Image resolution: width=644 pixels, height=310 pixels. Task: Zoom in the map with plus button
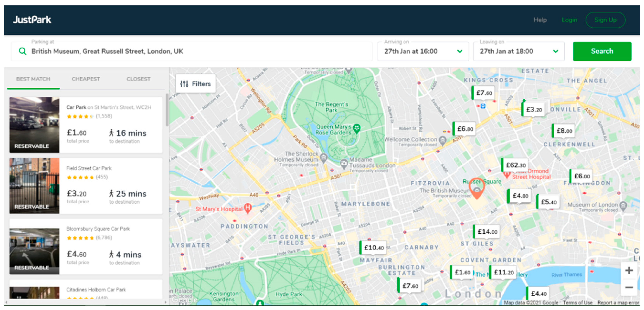[x=629, y=270]
